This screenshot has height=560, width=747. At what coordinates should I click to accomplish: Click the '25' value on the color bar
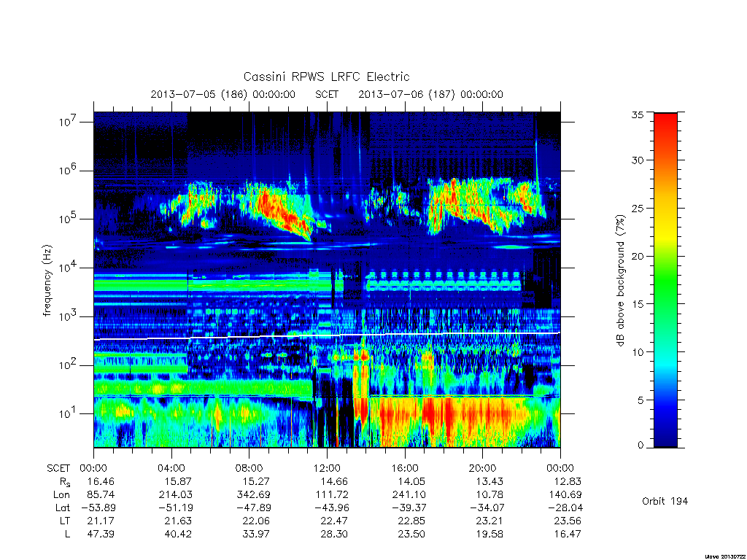click(638, 208)
